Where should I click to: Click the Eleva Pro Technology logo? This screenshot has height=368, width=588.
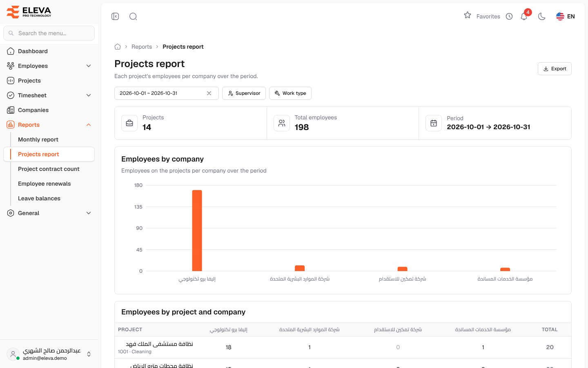pyautogui.click(x=29, y=12)
